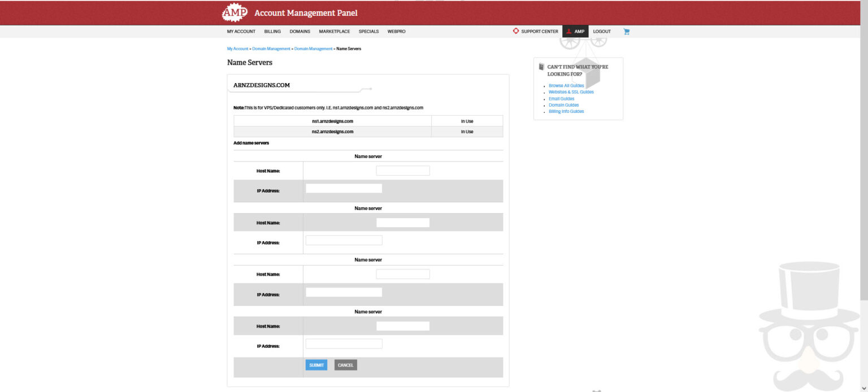Image resolution: width=868 pixels, height=392 pixels.
Task: Click the first Host Name input field
Action: click(403, 170)
